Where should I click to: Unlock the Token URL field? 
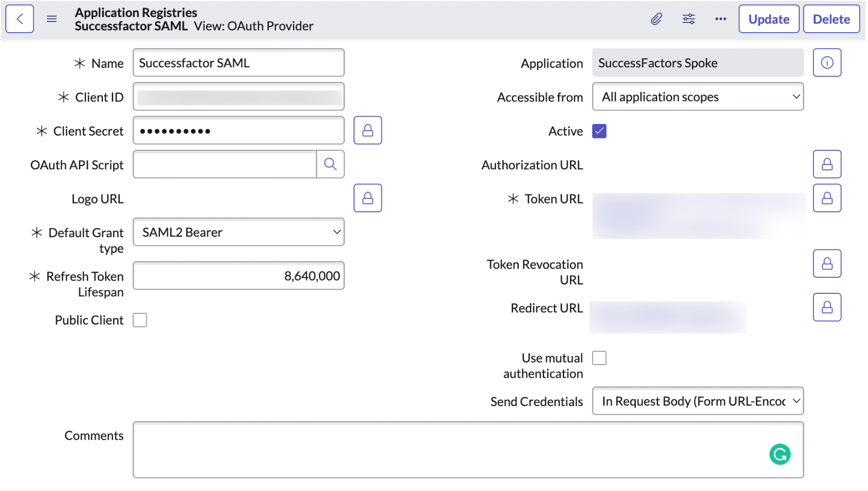(x=827, y=198)
